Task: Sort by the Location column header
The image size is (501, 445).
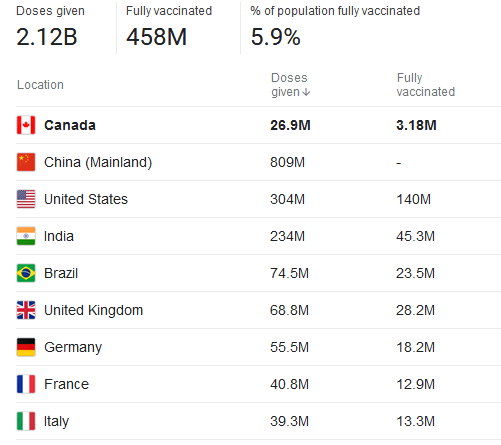Action: (40, 85)
